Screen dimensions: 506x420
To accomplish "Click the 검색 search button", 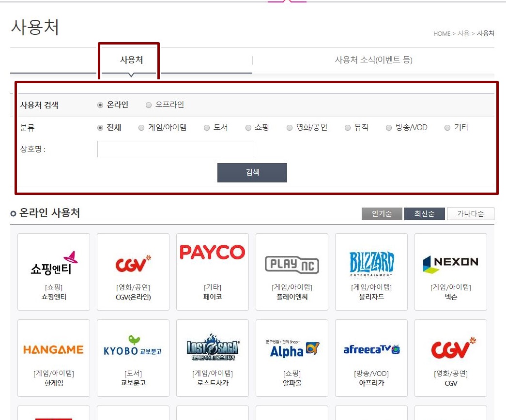I will point(252,173).
